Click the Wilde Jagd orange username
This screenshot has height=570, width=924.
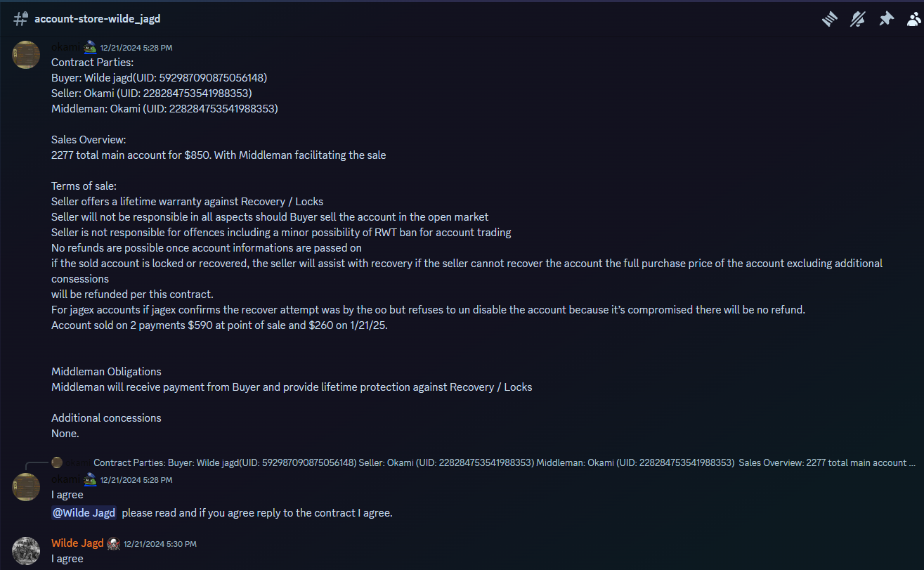click(x=77, y=543)
